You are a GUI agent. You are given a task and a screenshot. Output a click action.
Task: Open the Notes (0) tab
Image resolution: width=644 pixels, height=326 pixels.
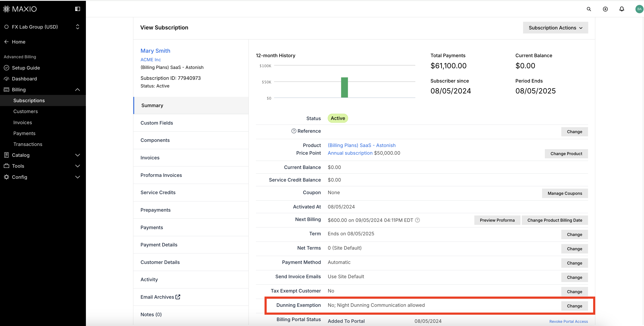(191, 314)
